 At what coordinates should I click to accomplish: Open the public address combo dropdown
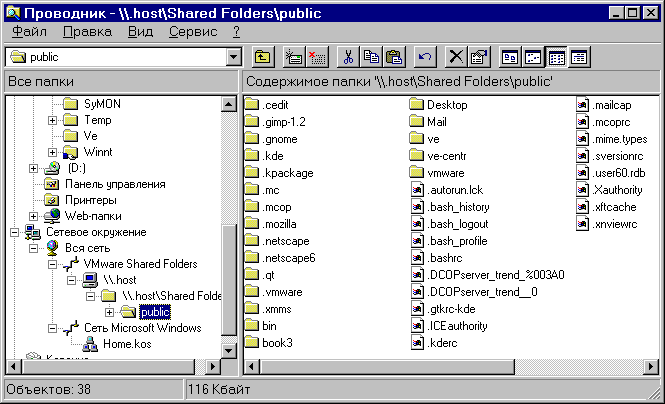point(233,57)
